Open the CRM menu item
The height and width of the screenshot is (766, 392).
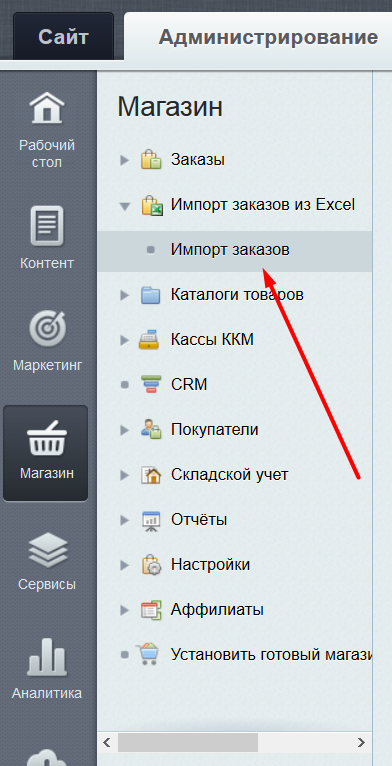(189, 384)
